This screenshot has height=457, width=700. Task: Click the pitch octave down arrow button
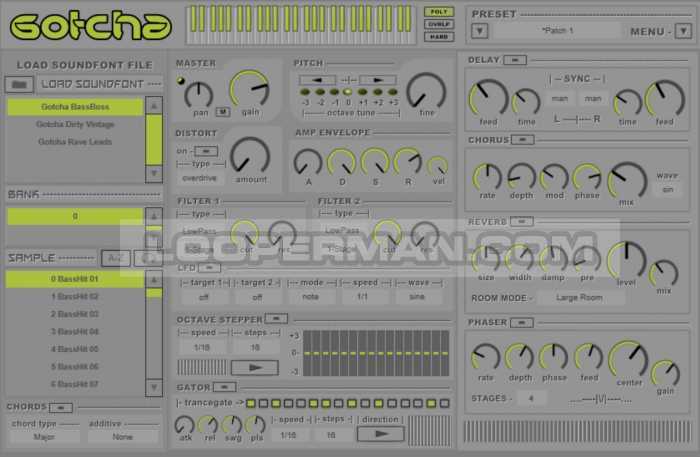[x=317, y=80]
